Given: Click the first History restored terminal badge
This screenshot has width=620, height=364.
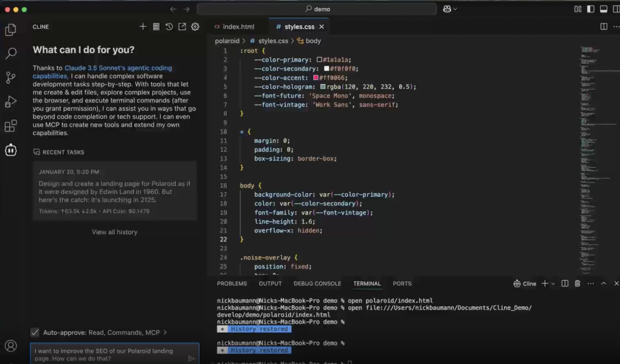Looking at the screenshot, I should click(x=254, y=329).
